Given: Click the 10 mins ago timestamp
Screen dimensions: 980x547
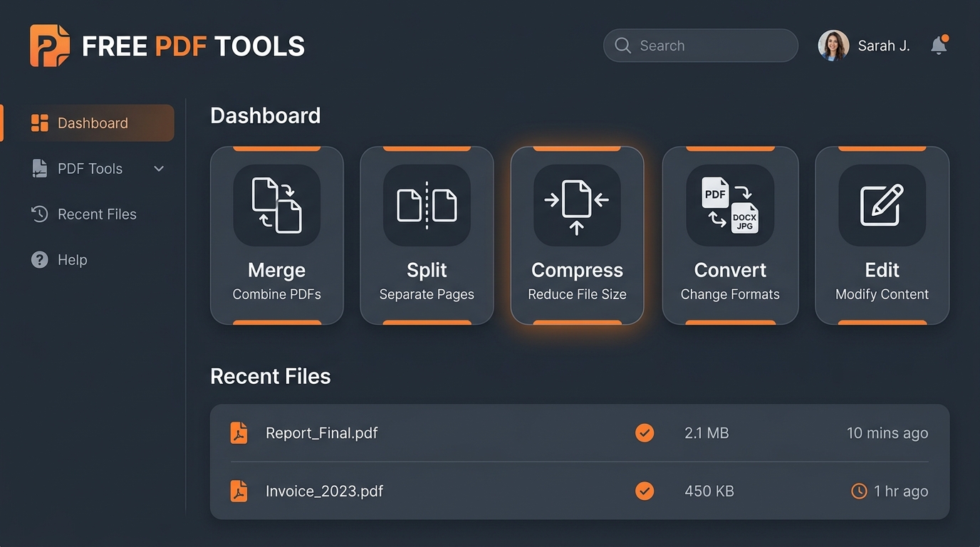Looking at the screenshot, I should point(887,433).
